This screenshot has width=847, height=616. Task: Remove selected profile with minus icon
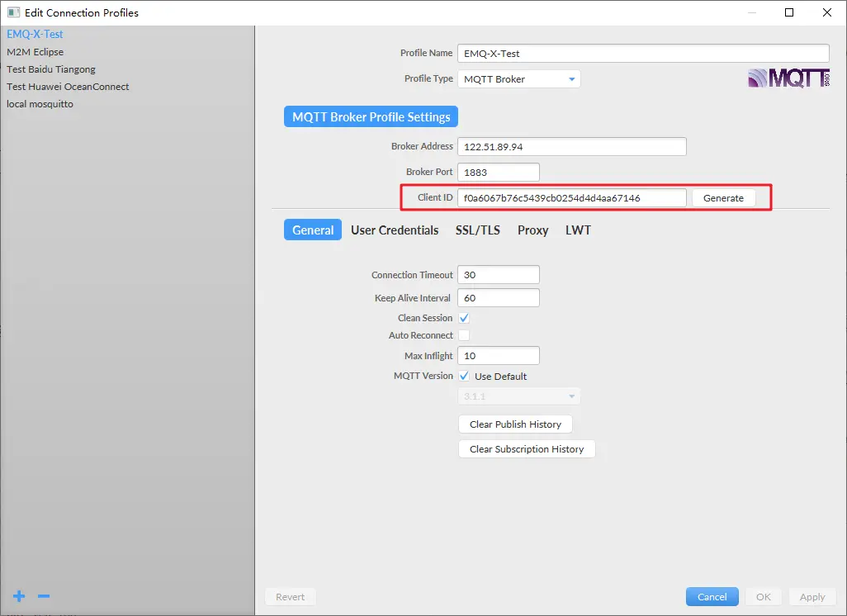44,596
